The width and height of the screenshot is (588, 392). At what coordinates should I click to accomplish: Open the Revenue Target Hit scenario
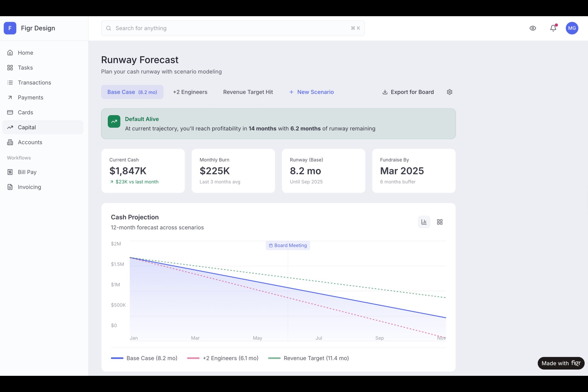(x=248, y=92)
